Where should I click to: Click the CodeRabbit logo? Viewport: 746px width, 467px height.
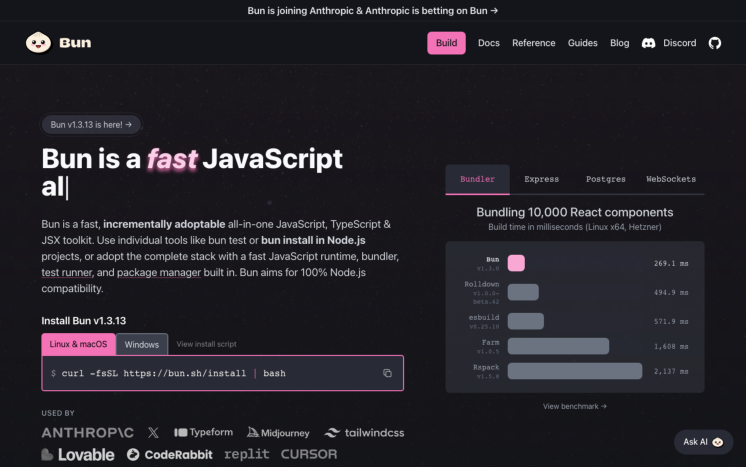pyautogui.click(x=170, y=455)
